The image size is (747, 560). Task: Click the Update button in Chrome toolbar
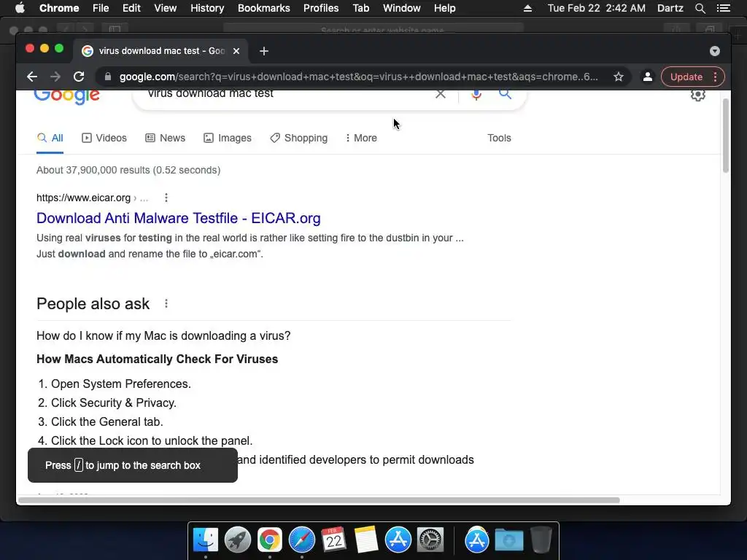[686, 77]
